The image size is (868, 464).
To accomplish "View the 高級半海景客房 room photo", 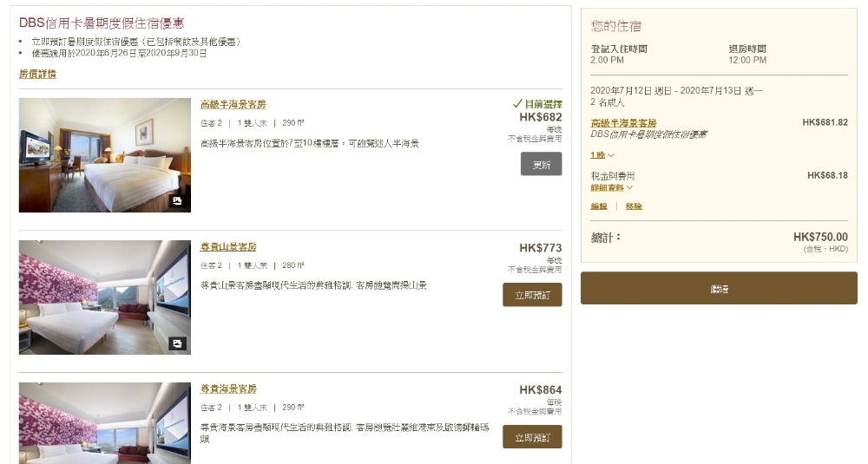I will [104, 154].
